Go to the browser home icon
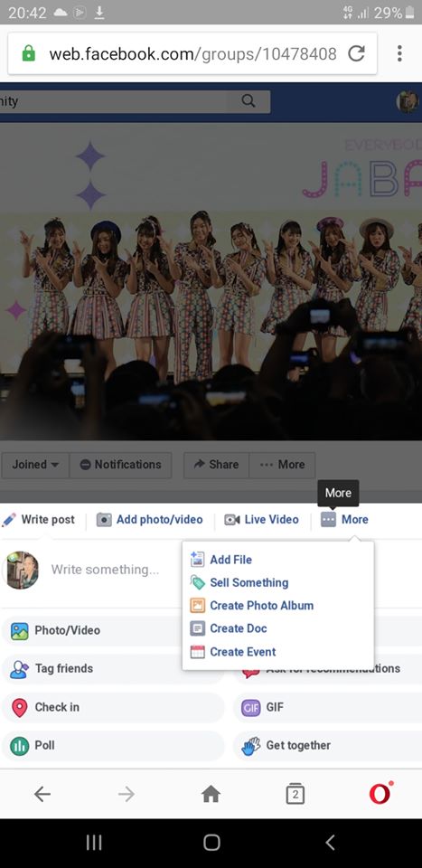 [x=211, y=795]
